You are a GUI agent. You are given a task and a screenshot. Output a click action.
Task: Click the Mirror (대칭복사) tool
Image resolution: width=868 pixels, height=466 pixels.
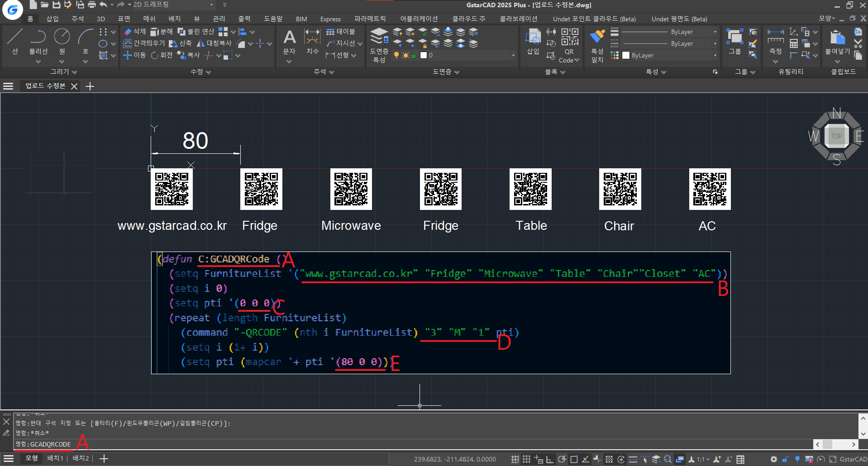(214, 43)
